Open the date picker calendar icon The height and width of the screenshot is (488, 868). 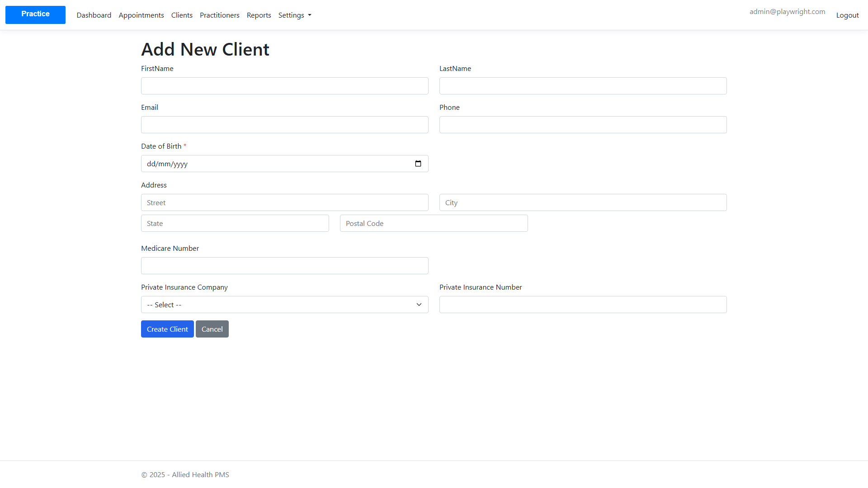click(x=418, y=164)
